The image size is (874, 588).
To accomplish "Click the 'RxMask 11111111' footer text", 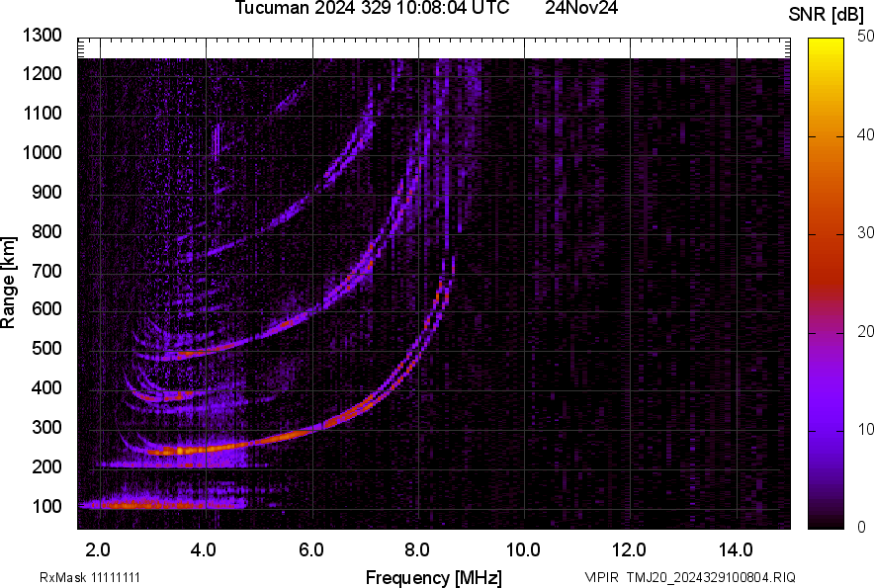I will 90,577.
